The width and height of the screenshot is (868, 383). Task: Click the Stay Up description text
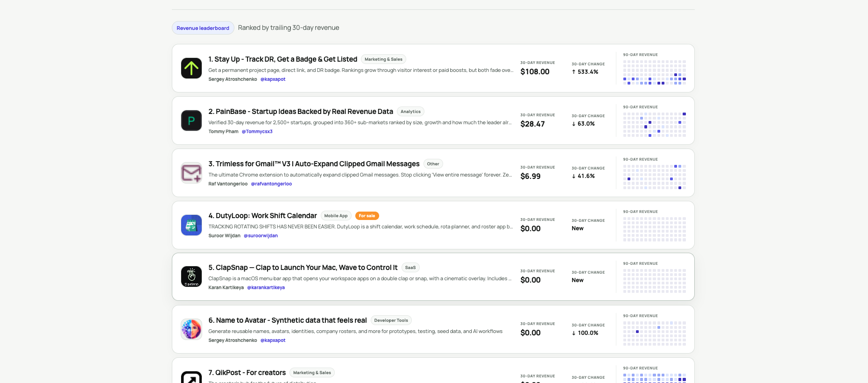coord(360,71)
